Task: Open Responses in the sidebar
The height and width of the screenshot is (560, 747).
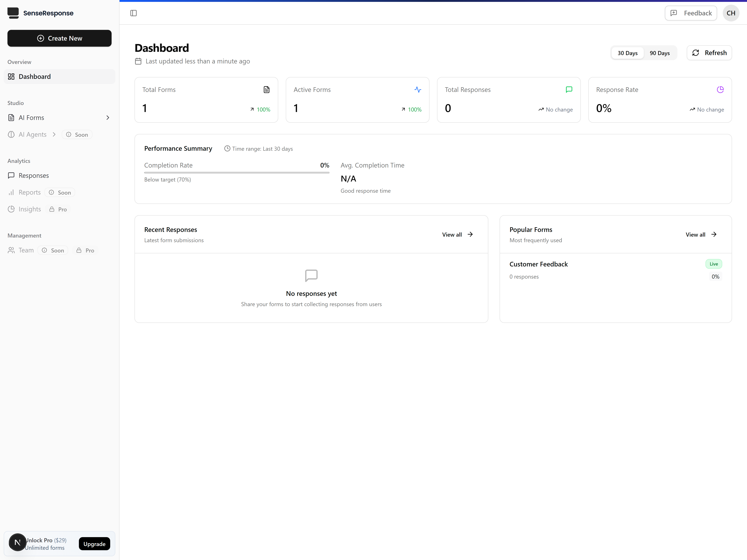Action: 34,175
